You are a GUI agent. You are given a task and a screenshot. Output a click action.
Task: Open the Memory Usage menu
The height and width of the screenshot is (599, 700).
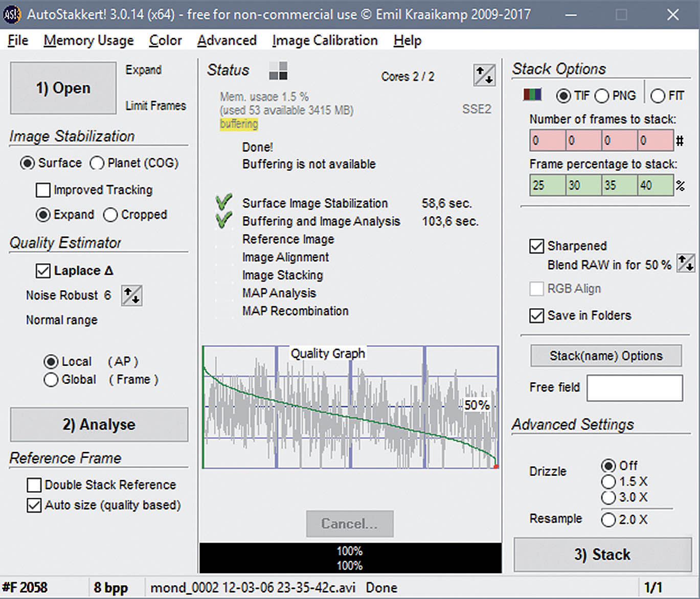click(88, 40)
